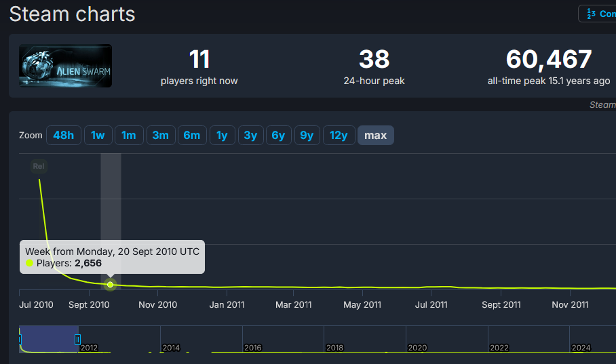Click the selected range in navigator
Screen dimensions: 616x364
49,340
